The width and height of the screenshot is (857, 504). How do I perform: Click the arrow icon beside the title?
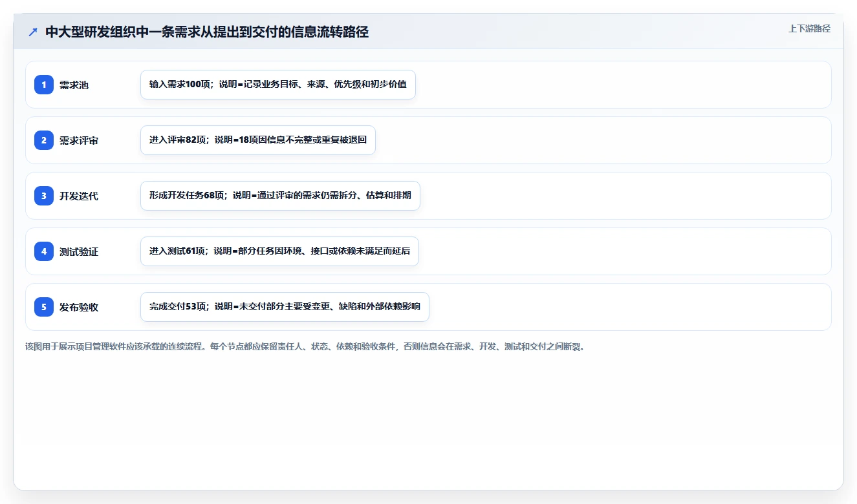point(32,32)
